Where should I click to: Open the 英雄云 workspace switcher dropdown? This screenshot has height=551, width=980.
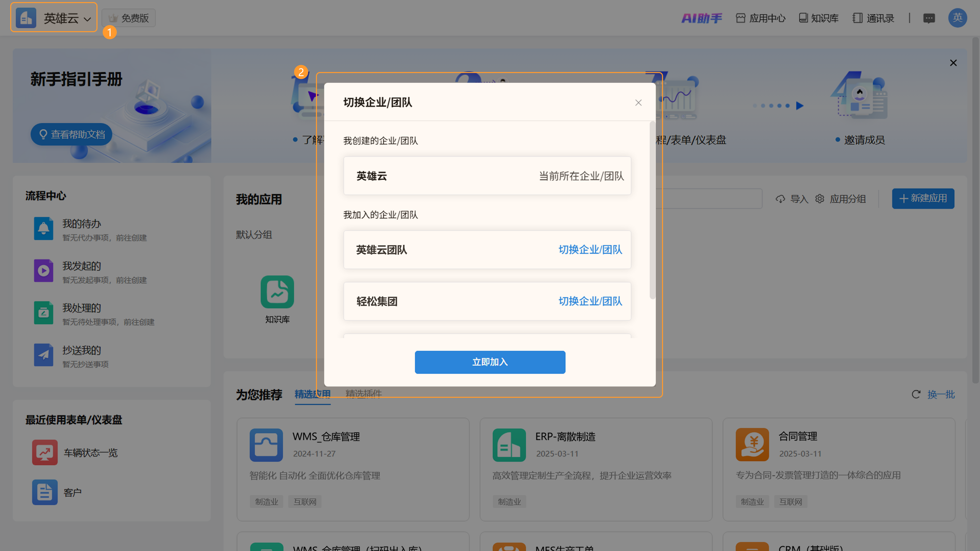click(x=54, y=18)
